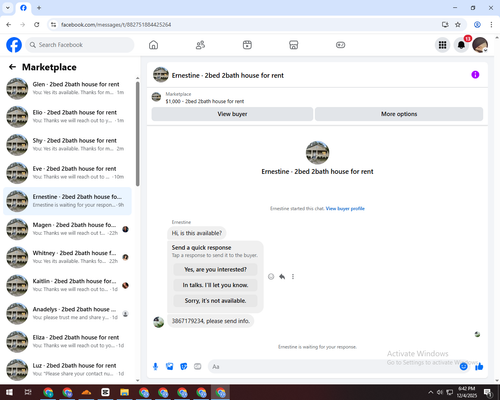The width and height of the screenshot is (500, 400).
Task: Send quick reply 'In talks. I'll let you know.'
Action: 215,285
